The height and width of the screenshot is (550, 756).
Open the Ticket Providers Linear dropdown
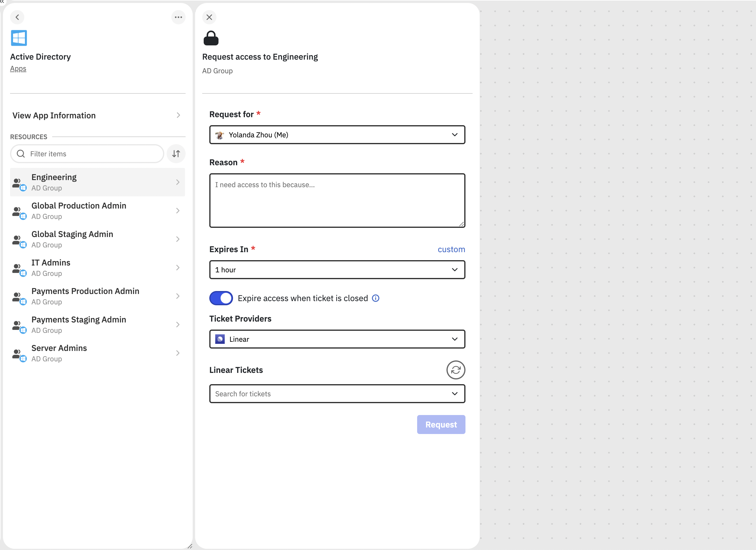coord(337,339)
